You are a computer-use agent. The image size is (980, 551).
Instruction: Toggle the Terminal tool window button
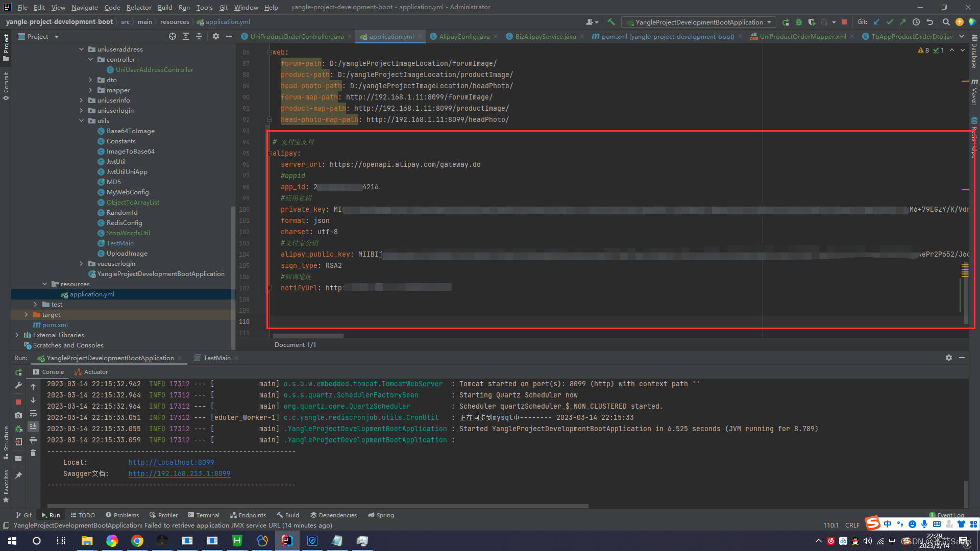click(204, 515)
